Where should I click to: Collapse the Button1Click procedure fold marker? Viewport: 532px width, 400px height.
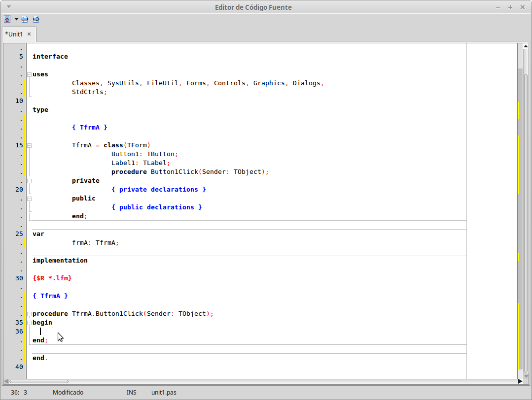pos(29,313)
